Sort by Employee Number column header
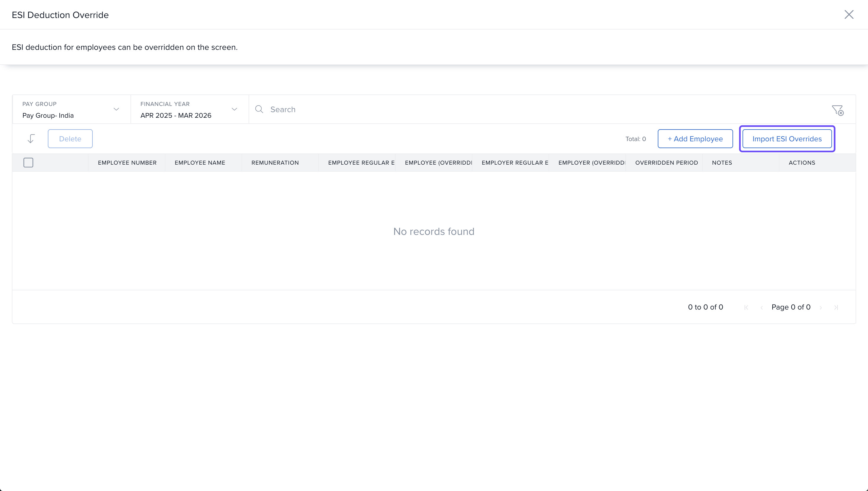The height and width of the screenshot is (491, 868). (x=127, y=163)
